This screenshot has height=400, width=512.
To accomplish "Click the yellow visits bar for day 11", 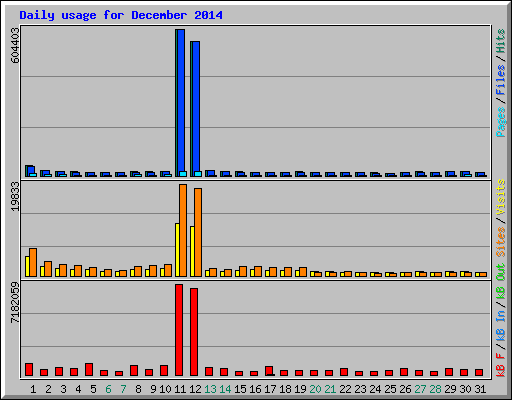I will [177, 250].
